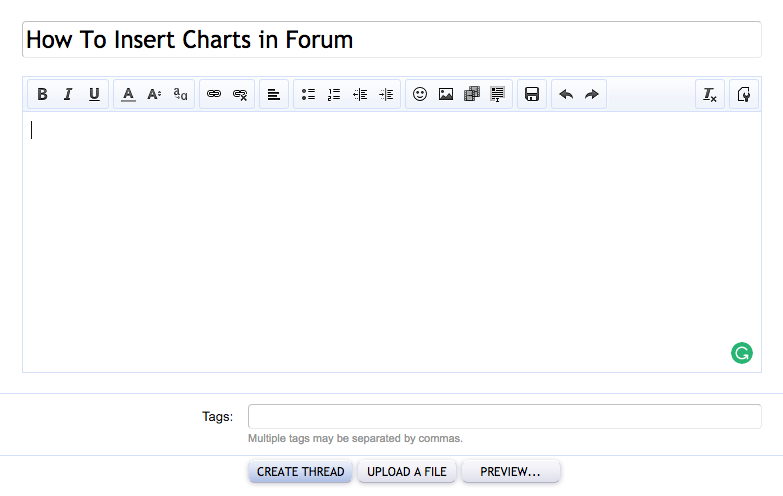The image size is (783, 496).
Task: Click the Create Thread button
Action: coord(300,472)
